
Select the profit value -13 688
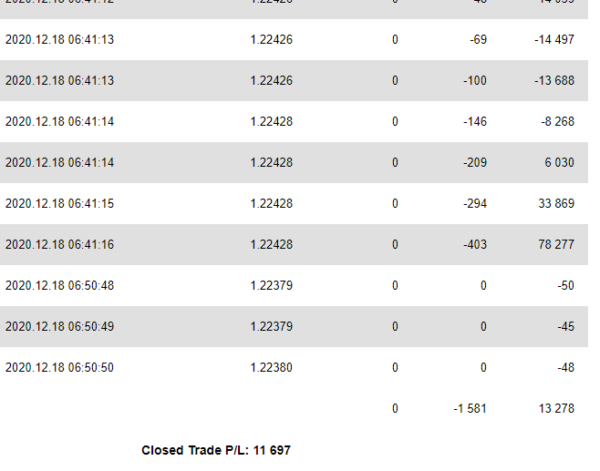coord(554,81)
